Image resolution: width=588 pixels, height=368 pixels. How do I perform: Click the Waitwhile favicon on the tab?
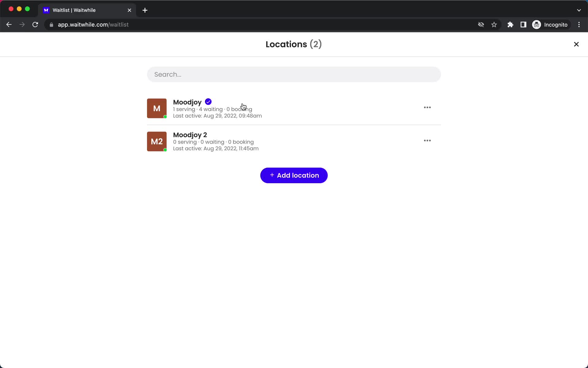(46, 10)
